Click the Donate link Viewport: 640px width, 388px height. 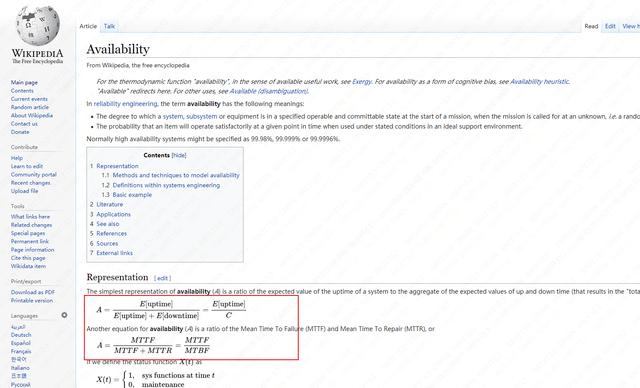[x=20, y=132]
